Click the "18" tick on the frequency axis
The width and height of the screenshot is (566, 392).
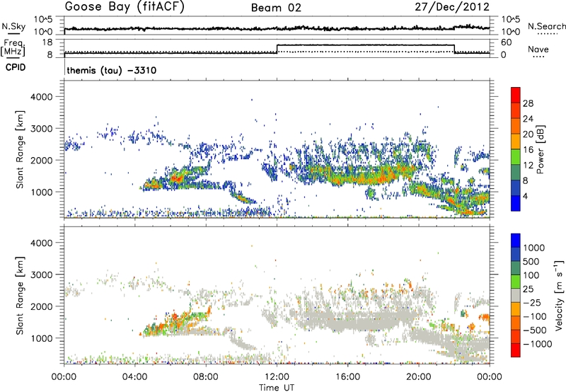click(47, 42)
